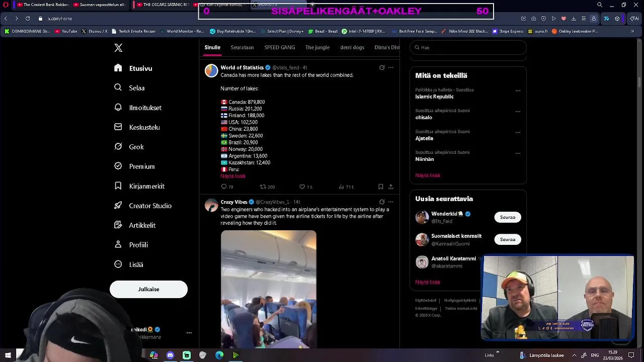This screenshot has width=644, height=362.
Task: Open Kirjanmerkit bookmarks
Action: pyautogui.click(x=139, y=186)
